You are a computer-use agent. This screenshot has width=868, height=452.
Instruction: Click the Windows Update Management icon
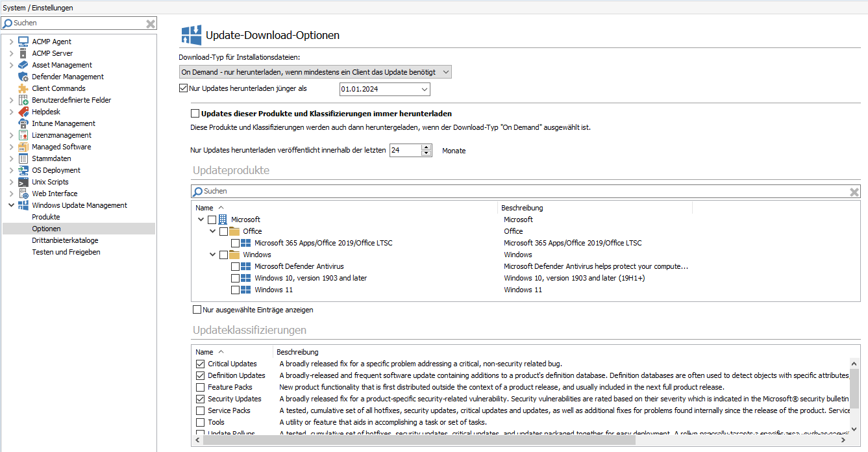22,205
